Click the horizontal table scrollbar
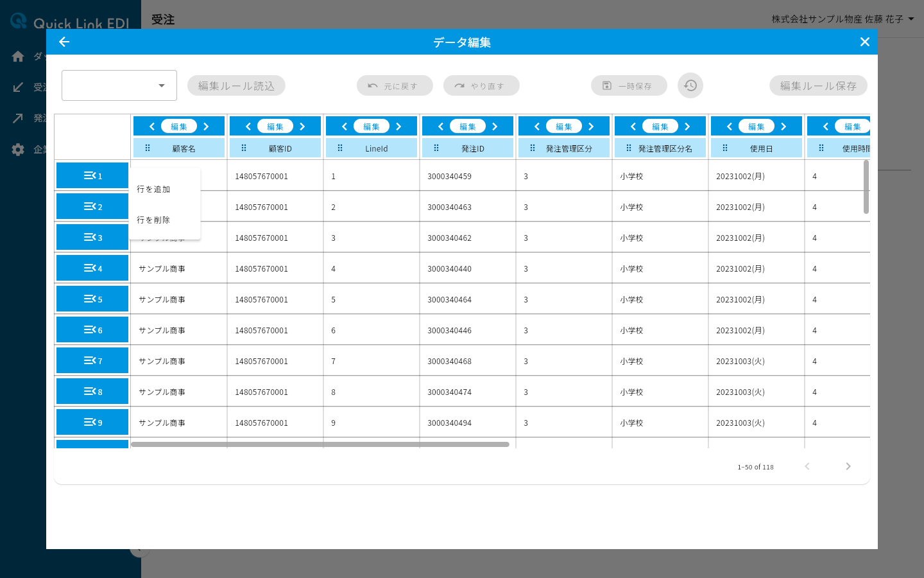 (x=320, y=444)
